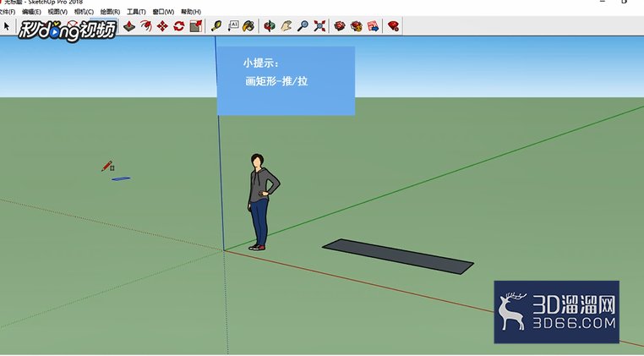Select the Pan hand tool
Viewport: 644px width, 356px height.
[287, 26]
